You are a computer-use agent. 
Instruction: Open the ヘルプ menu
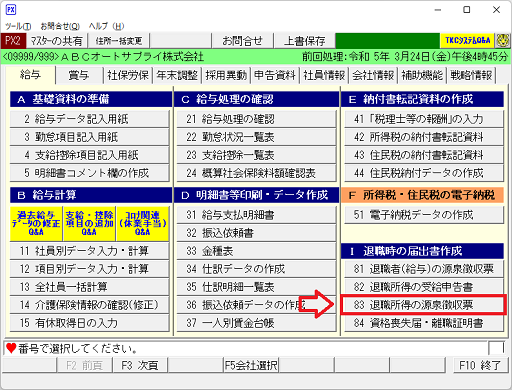pyautogui.click(x=106, y=26)
